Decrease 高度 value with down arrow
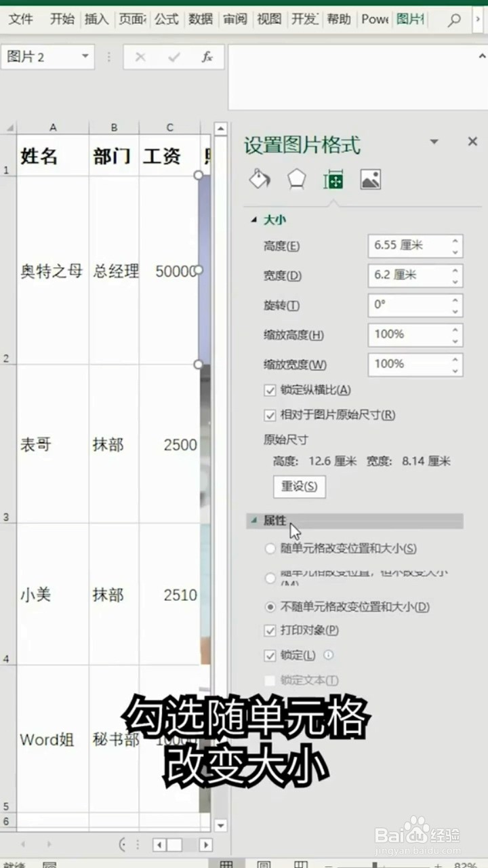 pyautogui.click(x=455, y=252)
